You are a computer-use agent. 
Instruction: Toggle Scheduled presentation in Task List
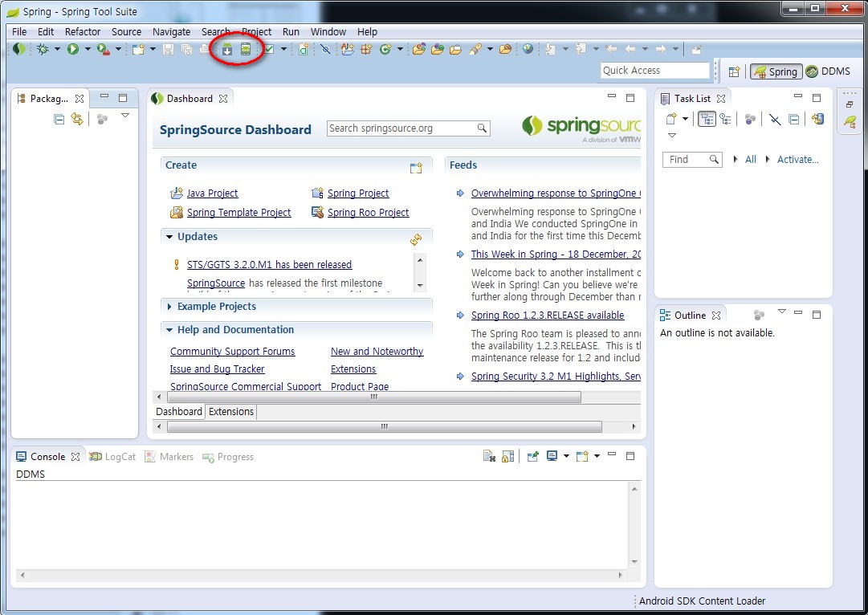click(725, 119)
